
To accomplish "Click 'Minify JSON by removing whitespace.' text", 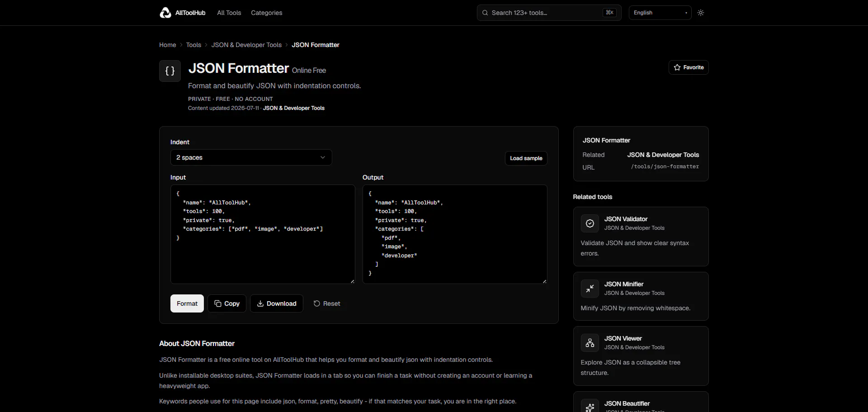I will click(x=636, y=308).
